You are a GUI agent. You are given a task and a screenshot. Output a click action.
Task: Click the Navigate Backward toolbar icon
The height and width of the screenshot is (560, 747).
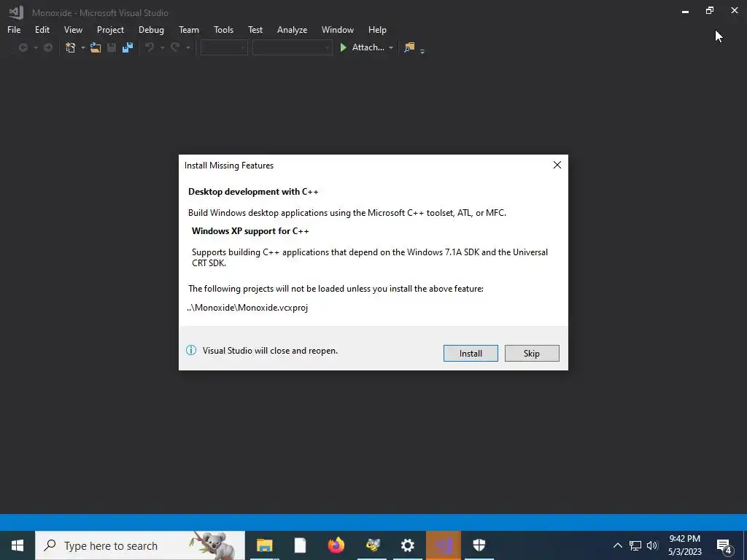click(23, 47)
